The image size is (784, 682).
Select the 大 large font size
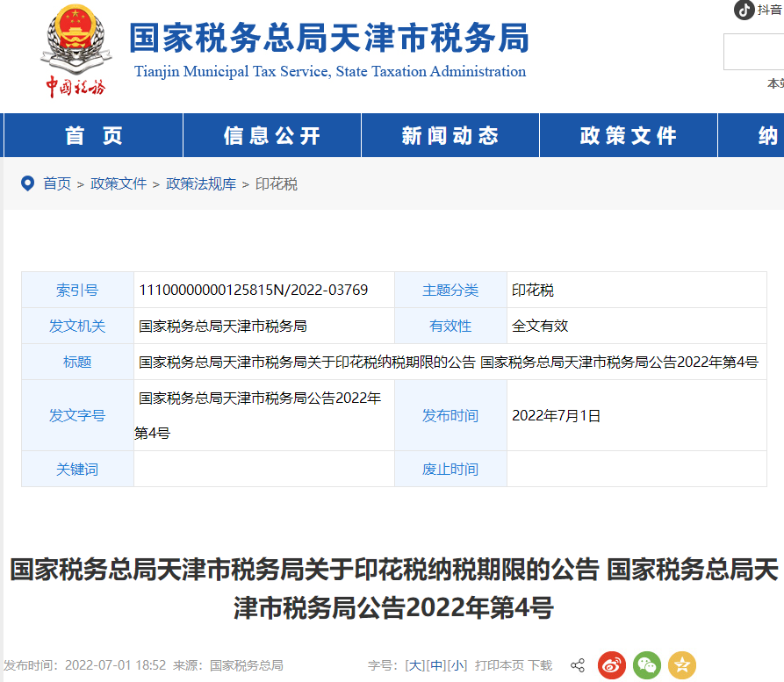[414, 664]
